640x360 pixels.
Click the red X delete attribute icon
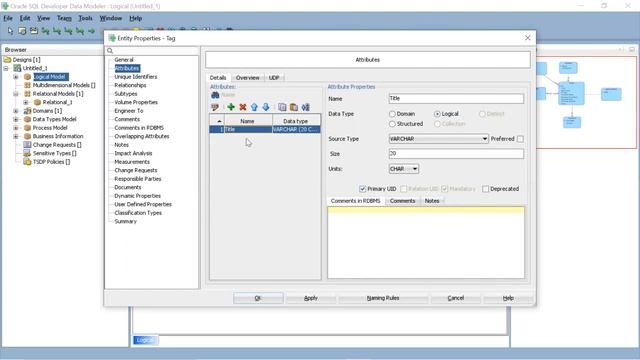click(242, 107)
